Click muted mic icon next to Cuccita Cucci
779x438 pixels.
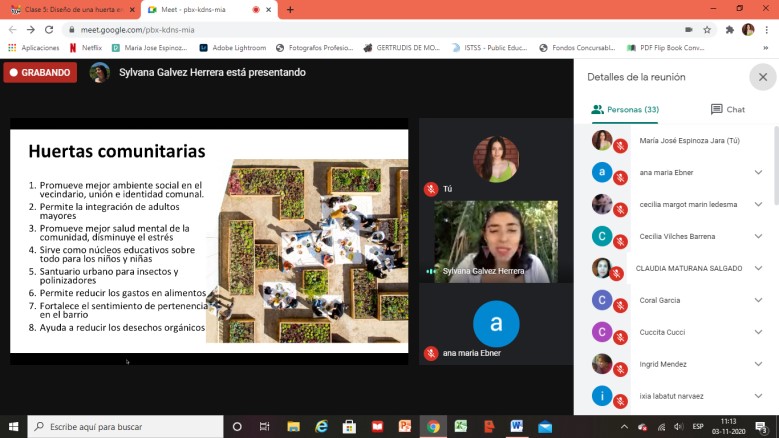coord(620,336)
